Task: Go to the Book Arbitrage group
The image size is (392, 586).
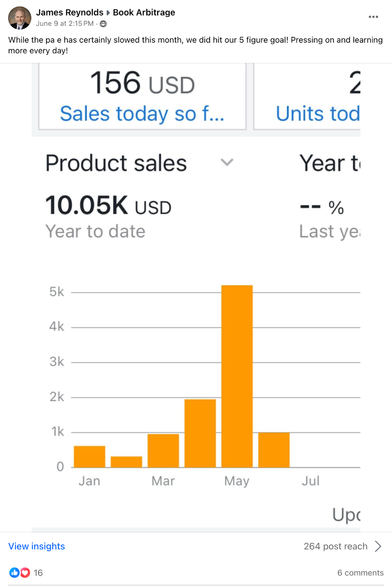Action: point(144,13)
